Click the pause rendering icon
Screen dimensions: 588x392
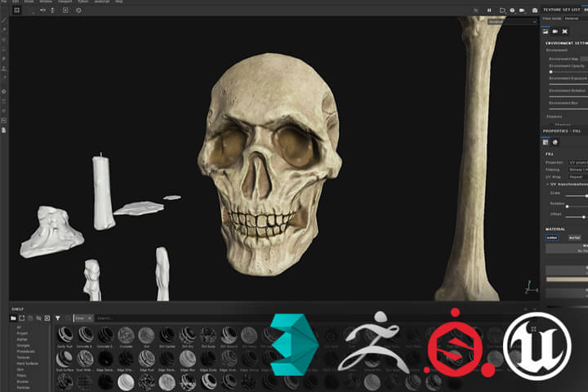point(489,11)
